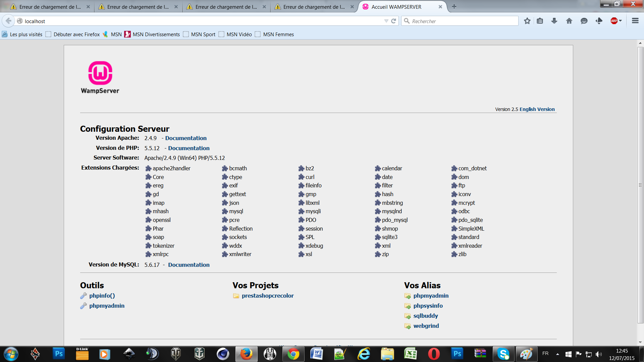Screen dimensions: 644x362
Task: Open the prestashopcrecolor project link
Action: point(268,296)
